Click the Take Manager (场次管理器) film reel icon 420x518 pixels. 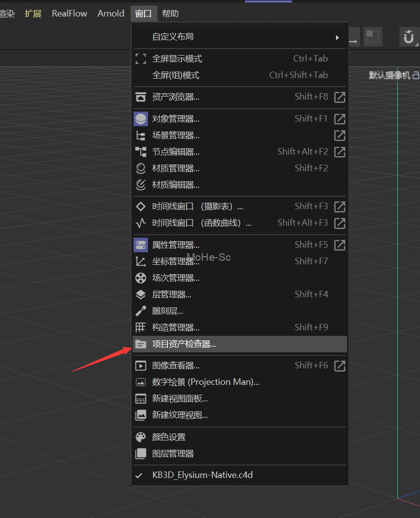point(141,278)
